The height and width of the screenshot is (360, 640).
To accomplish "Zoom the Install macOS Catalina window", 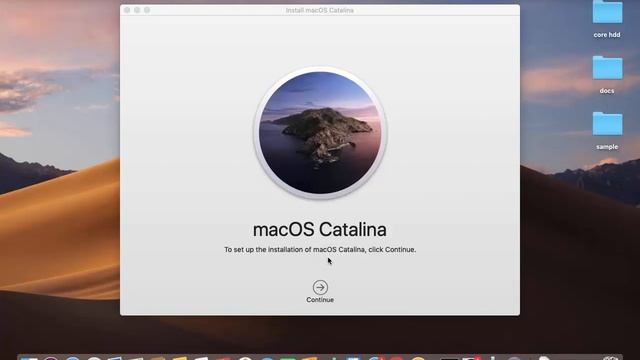I will (147, 10).
